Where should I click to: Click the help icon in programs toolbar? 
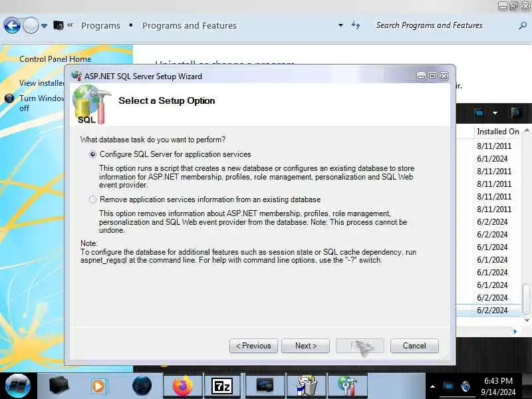[516, 112]
